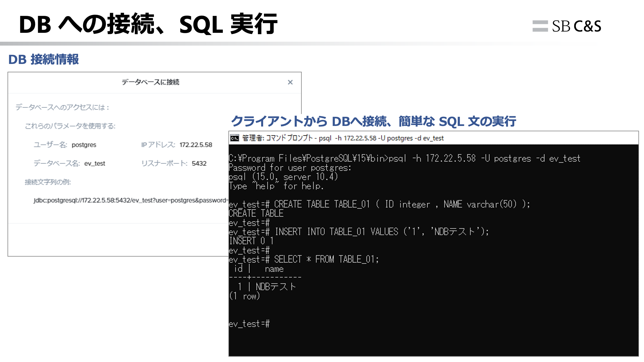Click the IP アドレス label
Screen dimensions: 644x362
click(158, 145)
